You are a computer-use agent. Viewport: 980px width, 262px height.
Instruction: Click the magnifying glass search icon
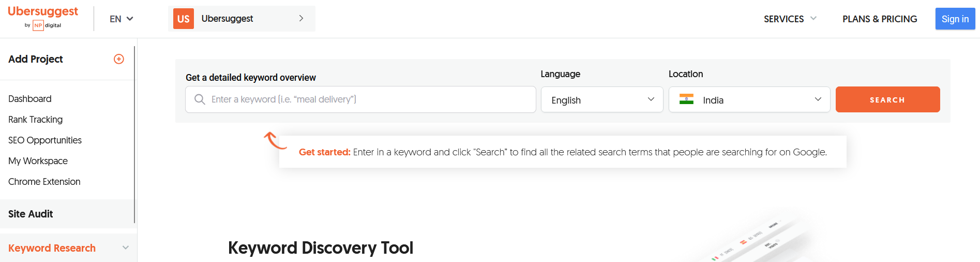(x=200, y=99)
